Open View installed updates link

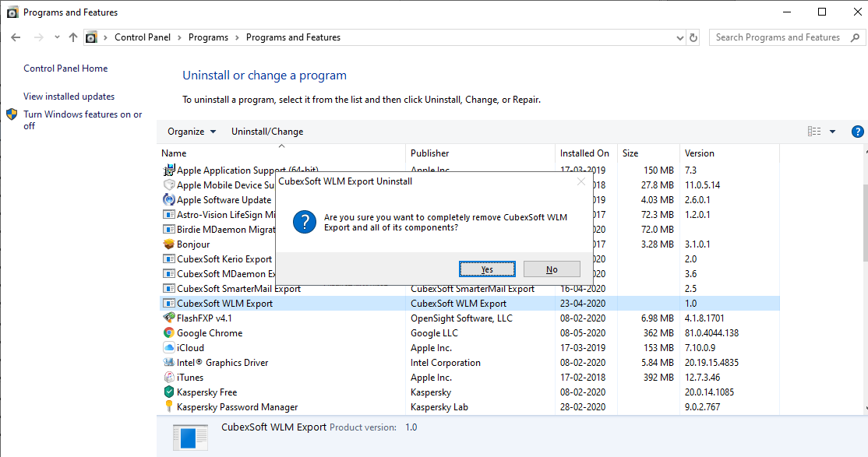pos(69,97)
